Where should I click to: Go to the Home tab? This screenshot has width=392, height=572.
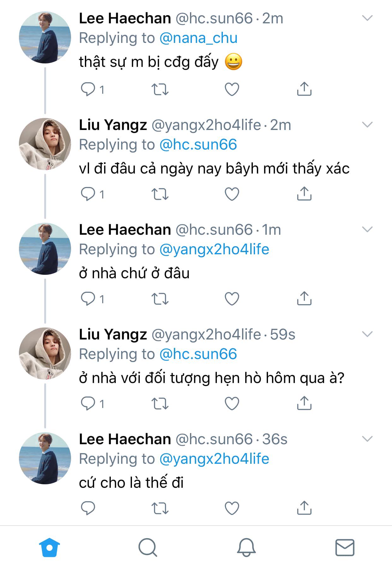pos(50,547)
